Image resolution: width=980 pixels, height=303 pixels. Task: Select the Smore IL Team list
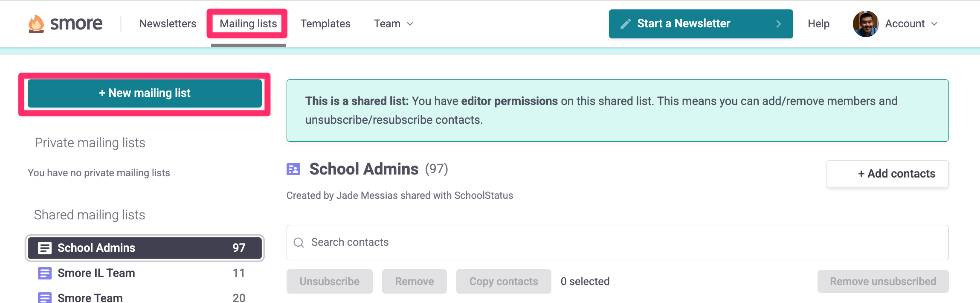96,273
